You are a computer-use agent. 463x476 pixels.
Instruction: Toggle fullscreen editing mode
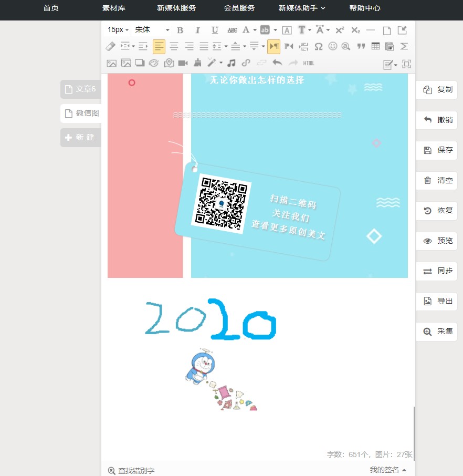pyautogui.click(x=406, y=64)
